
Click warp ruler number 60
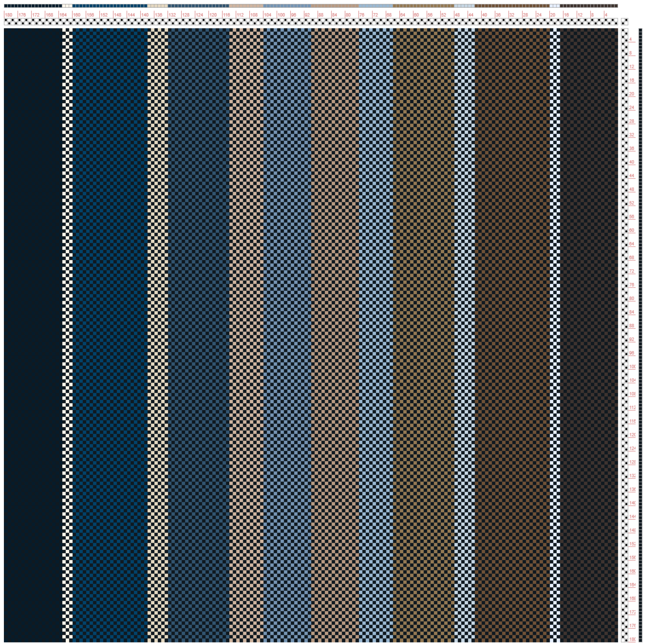coord(416,15)
